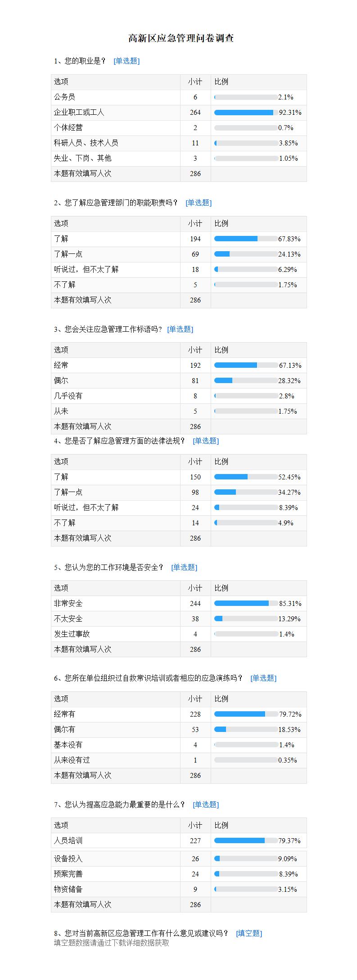Click the 填空题 link on question 8
Viewport: 357px width, 980px height.
click(x=249, y=934)
